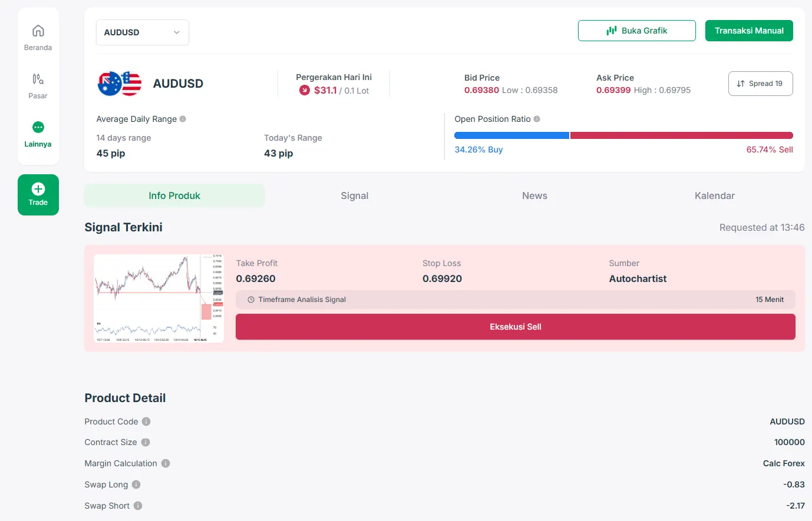The height and width of the screenshot is (521, 812).
Task: Click the 43 pip Today's Range value
Action: pyautogui.click(x=279, y=153)
